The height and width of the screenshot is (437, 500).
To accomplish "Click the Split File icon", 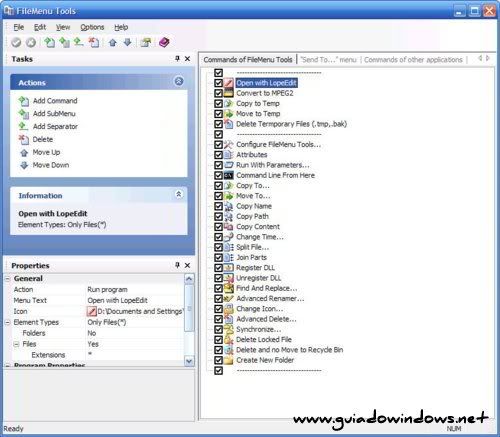I will coord(229,247).
